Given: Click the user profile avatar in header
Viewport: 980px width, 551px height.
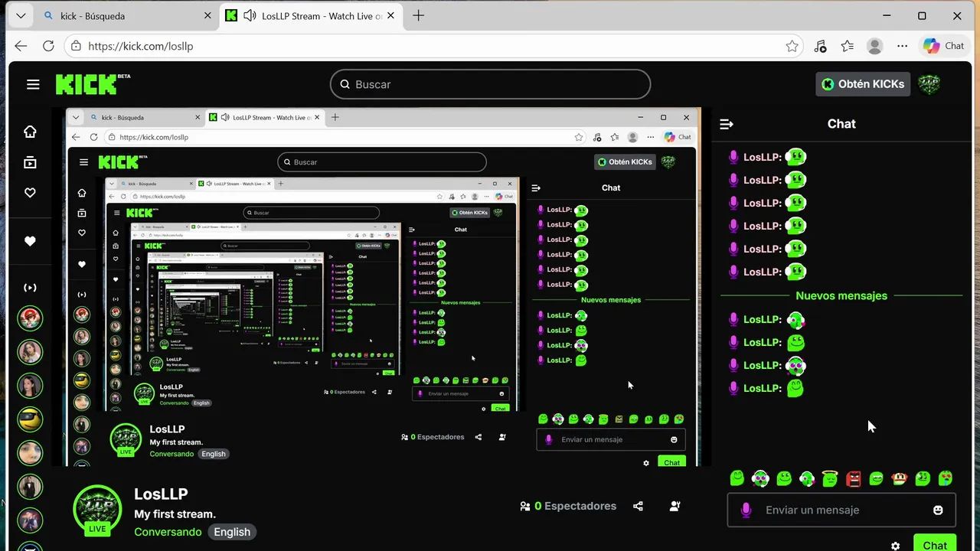Looking at the screenshot, I should (x=929, y=84).
